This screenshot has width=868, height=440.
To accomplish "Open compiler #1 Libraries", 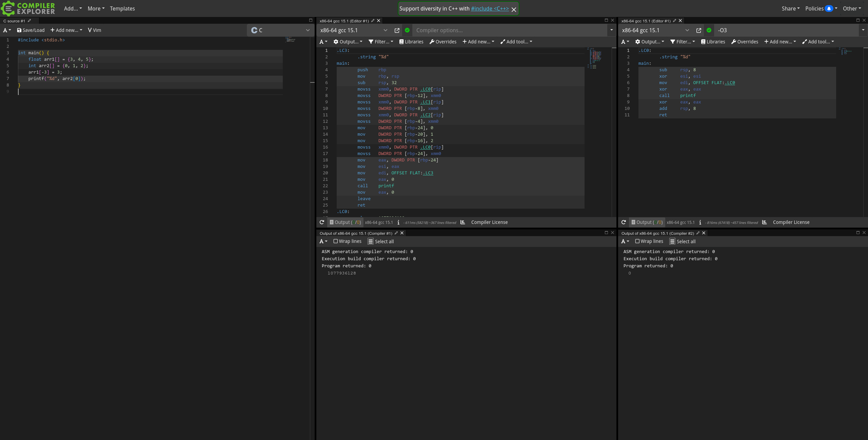I will (411, 42).
